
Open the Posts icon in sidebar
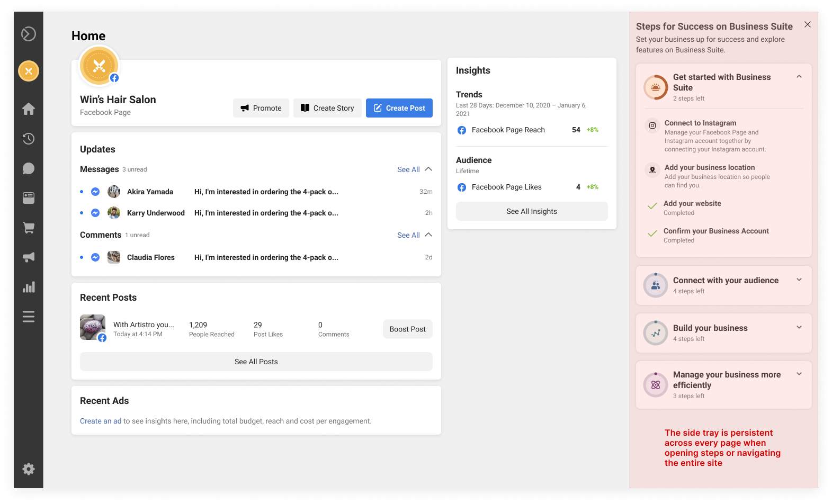click(29, 198)
